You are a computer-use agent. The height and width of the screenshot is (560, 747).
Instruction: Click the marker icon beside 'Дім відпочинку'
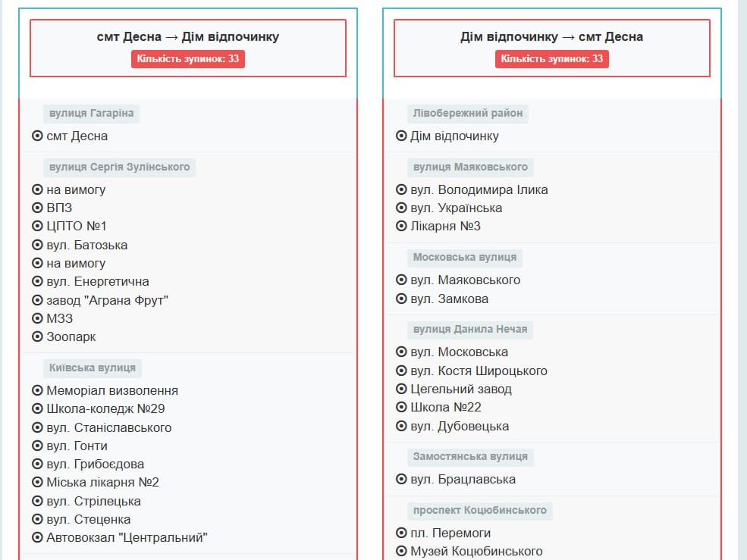(x=400, y=136)
